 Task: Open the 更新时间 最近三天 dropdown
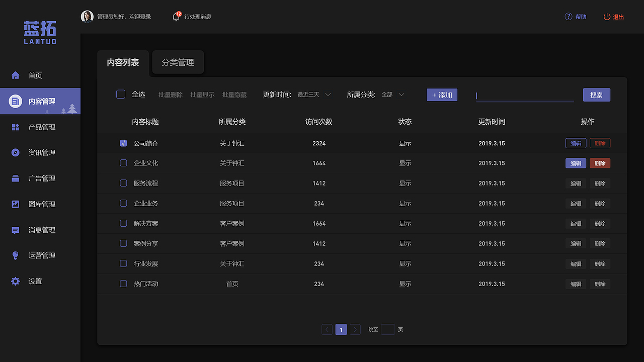pyautogui.click(x=314, y=94)
